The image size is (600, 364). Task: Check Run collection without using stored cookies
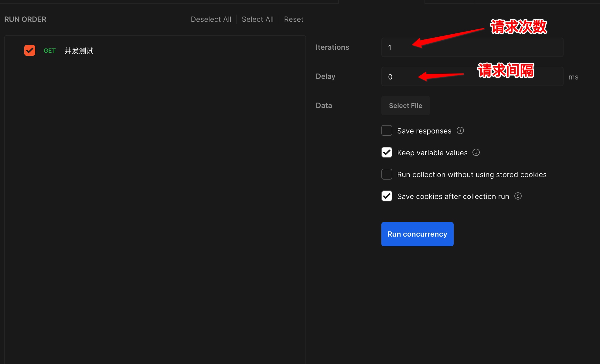pos(387,174)
